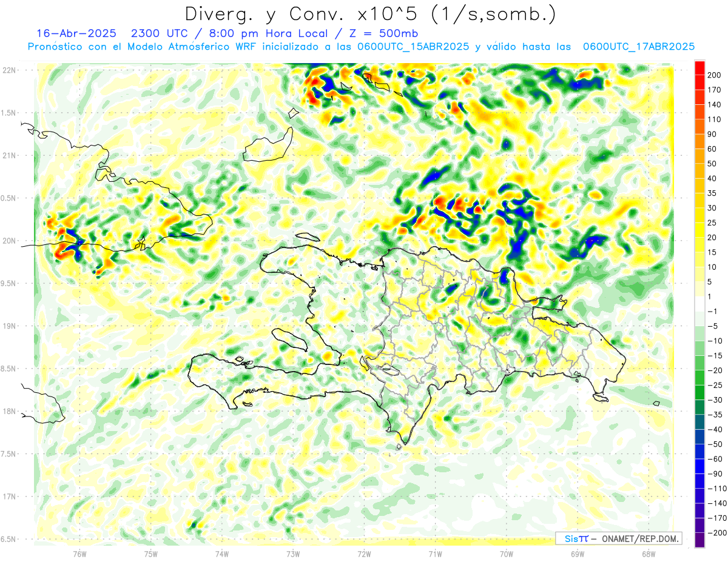Screen dimensions: 728x562
Task: Click the valid-until time "0600UTC_17ABR2025"
Action: tap(639, 47)
